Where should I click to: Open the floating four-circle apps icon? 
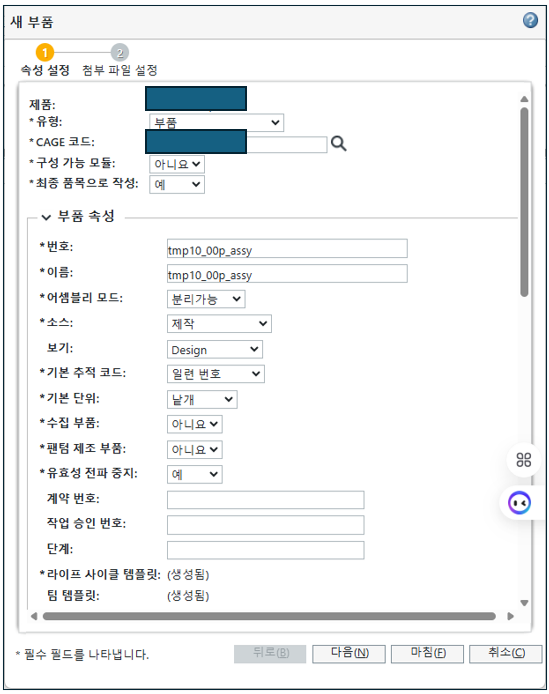523,460
